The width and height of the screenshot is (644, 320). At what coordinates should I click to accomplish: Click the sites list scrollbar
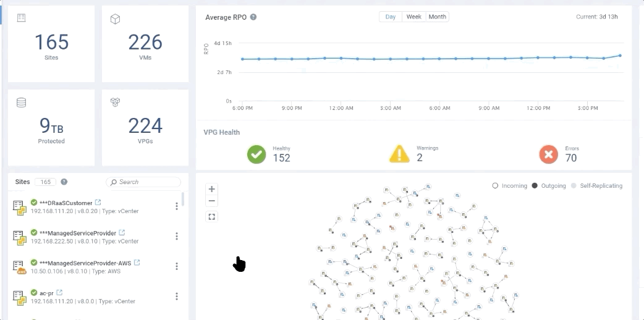click(183, 200)
